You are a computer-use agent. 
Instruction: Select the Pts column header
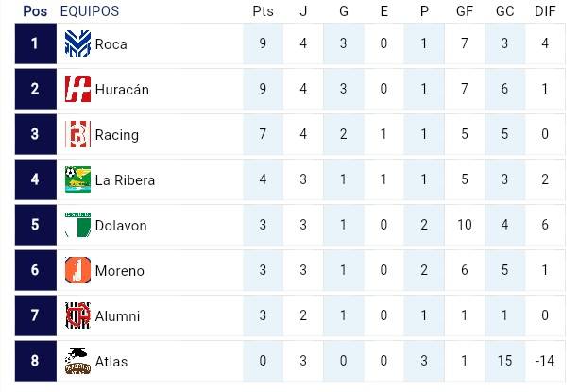point(263,11)
